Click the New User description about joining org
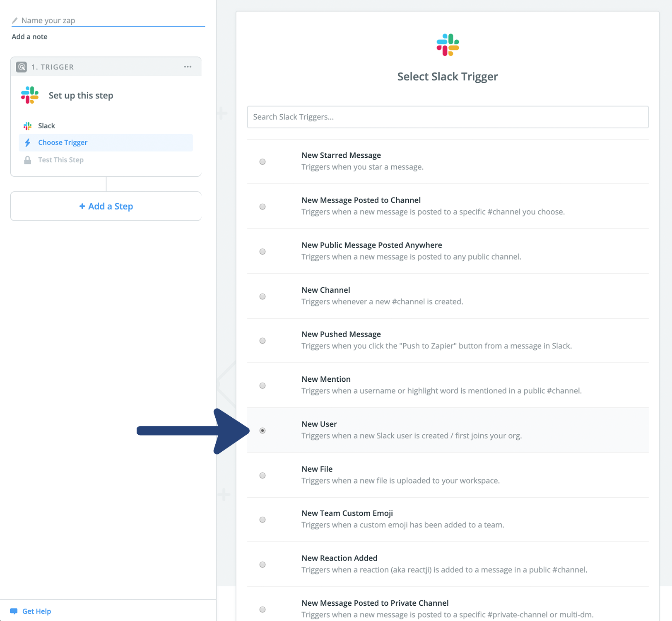The height and width of the screenshot is (621, 672). (412, 436)
